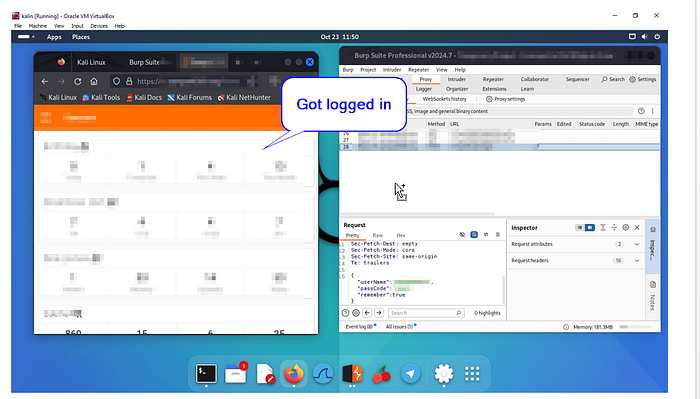700x399 pixels.
Task: Open the Learn tab
Action: tap(527, 89)
